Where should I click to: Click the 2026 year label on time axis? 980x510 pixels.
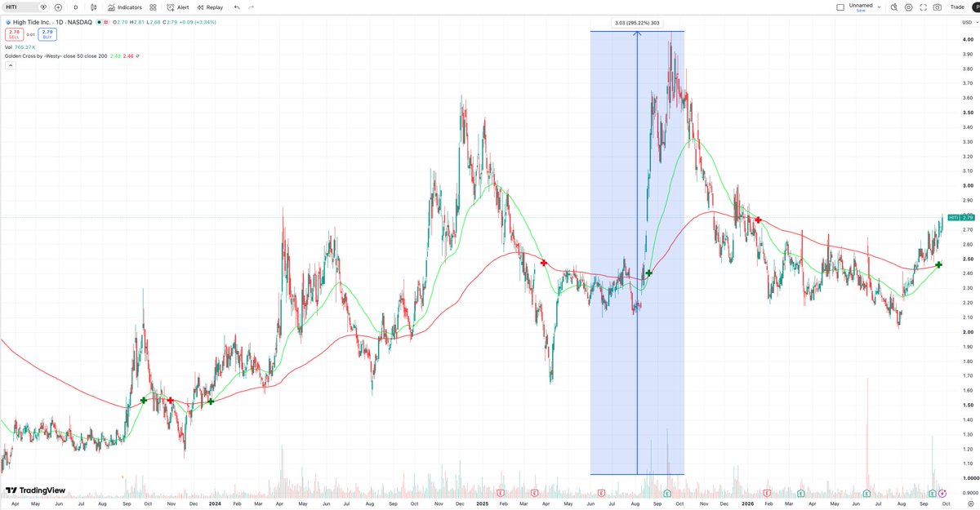tap(747, 505)
